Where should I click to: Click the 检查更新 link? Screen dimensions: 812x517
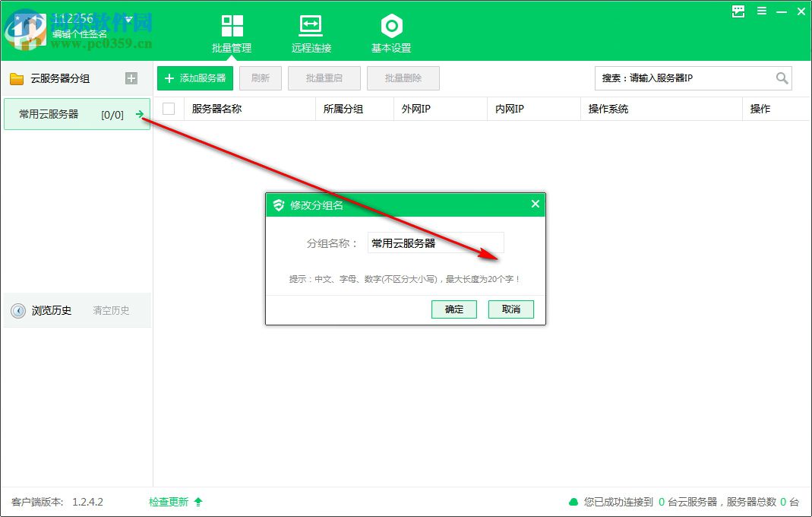169,502
